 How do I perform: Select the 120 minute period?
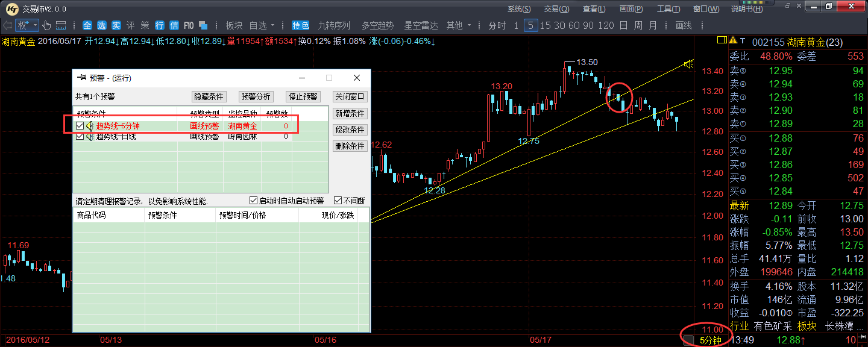coord(606,25)
